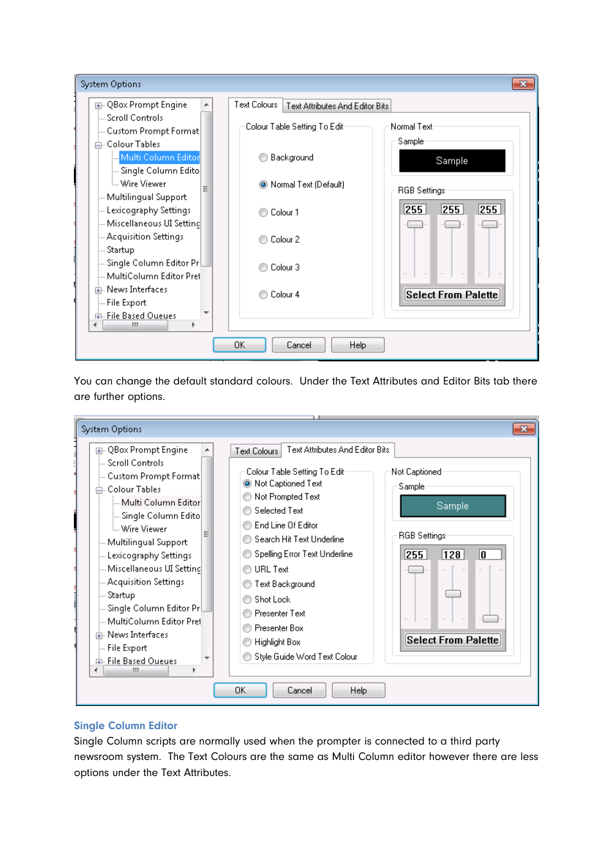Select Background radio in upper dialog
613x868 pixels.
[x=263, y=158]
